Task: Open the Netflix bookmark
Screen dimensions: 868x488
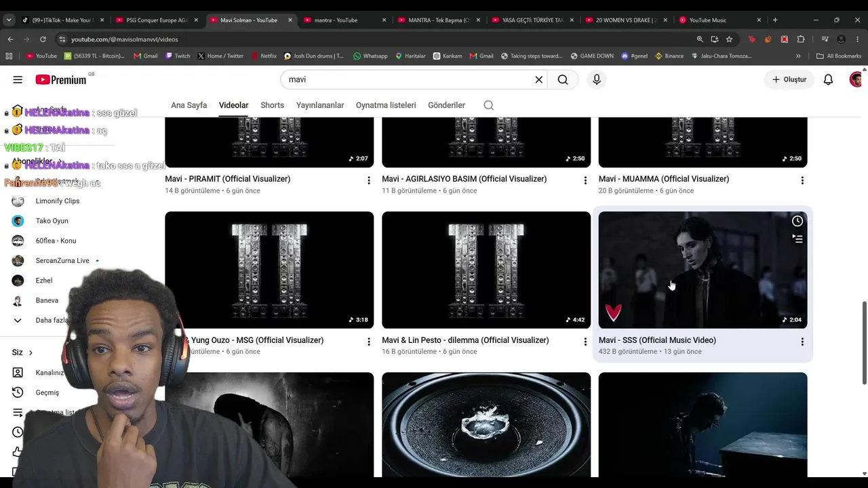Action: pos(264,56)
